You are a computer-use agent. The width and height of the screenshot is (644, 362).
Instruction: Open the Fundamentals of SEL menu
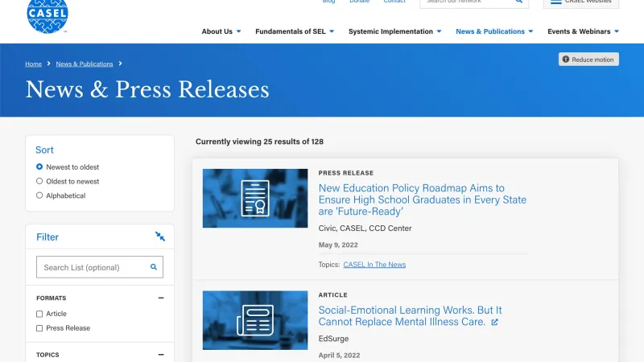coord(291,31)
